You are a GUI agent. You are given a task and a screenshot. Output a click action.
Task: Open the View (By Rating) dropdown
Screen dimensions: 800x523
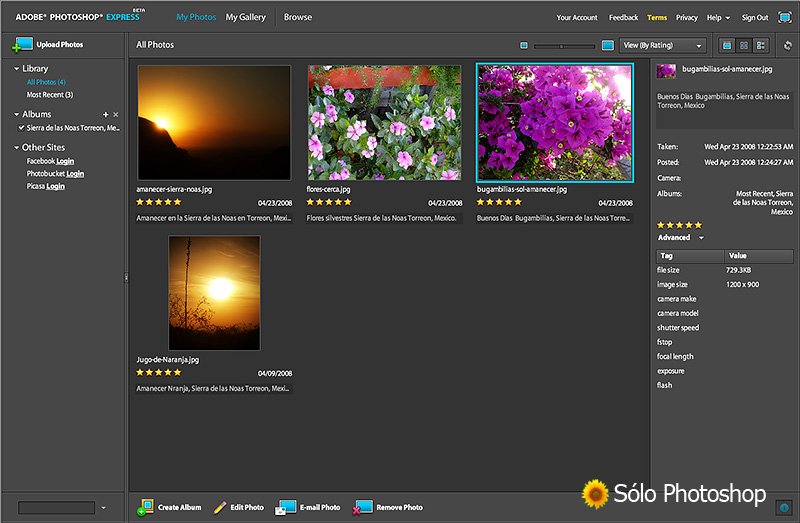(x=663, y=45)
